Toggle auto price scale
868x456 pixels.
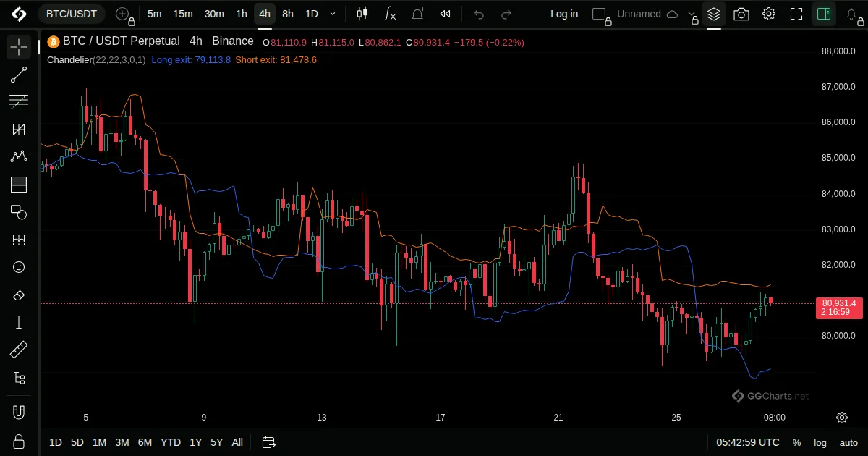tap(848, 442)
